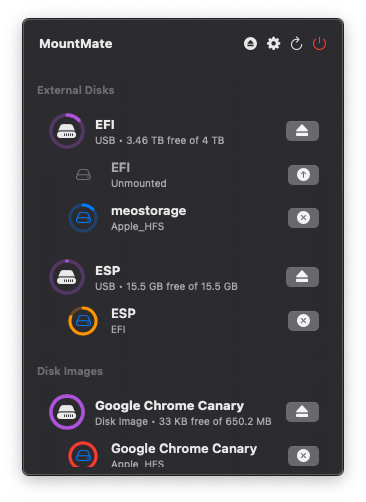
Task: Select the meostorage volume name
Action: coord(149,211)
